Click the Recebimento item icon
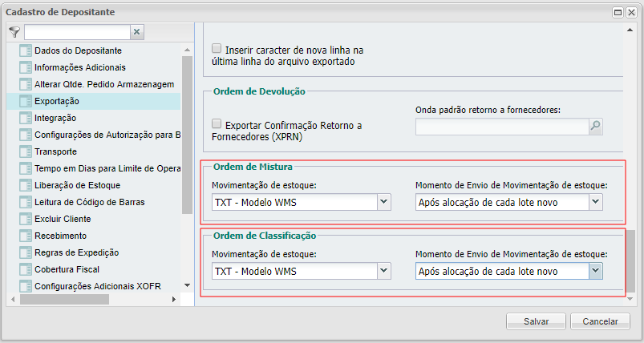The image size is (644, 343). (x=25, y=236)
